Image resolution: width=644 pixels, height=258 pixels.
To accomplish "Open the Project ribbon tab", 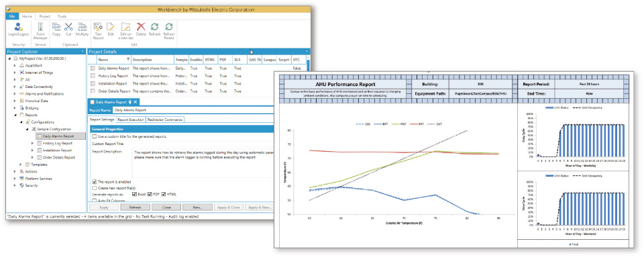I will [x=45, y=16].
